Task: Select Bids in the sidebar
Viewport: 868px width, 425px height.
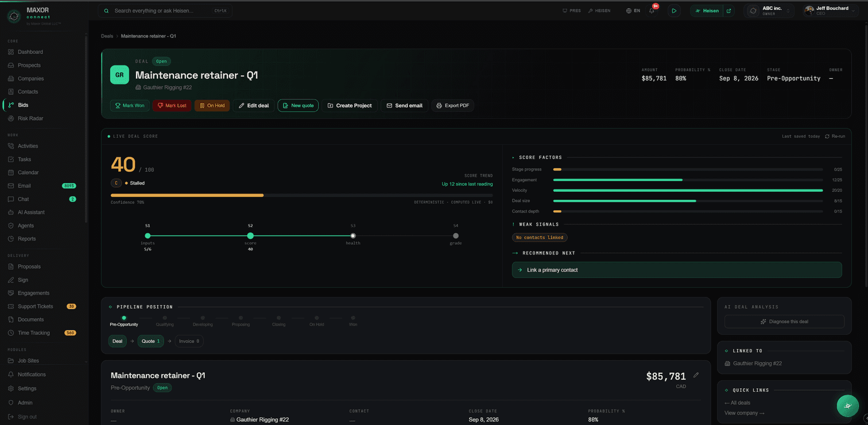Action: pos(23,105)
